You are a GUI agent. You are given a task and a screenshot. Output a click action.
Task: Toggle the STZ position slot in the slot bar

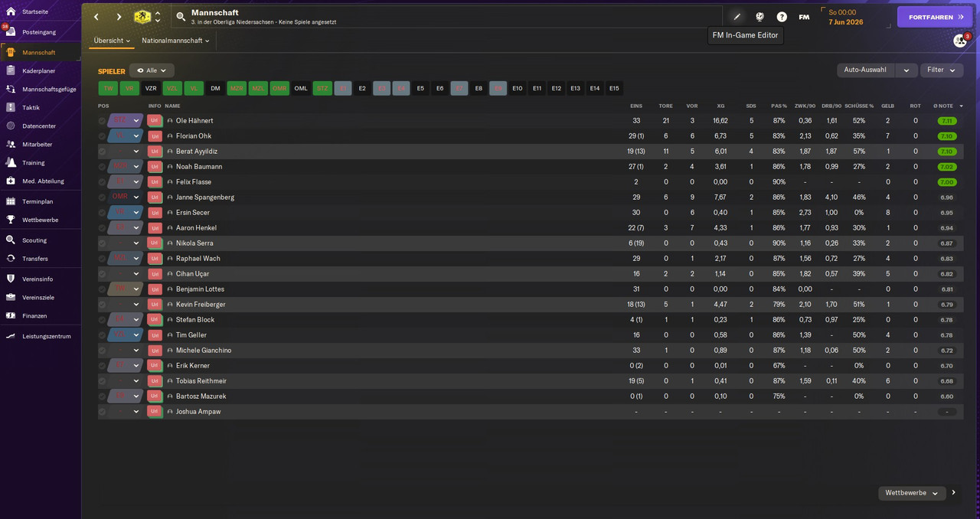(x=322, y=88)
